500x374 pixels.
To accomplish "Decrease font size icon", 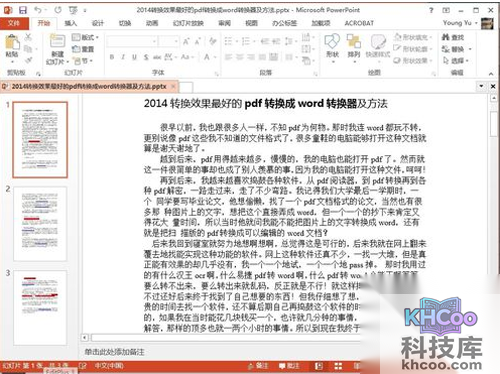I will pyautogui.click(x=198, y=41).
